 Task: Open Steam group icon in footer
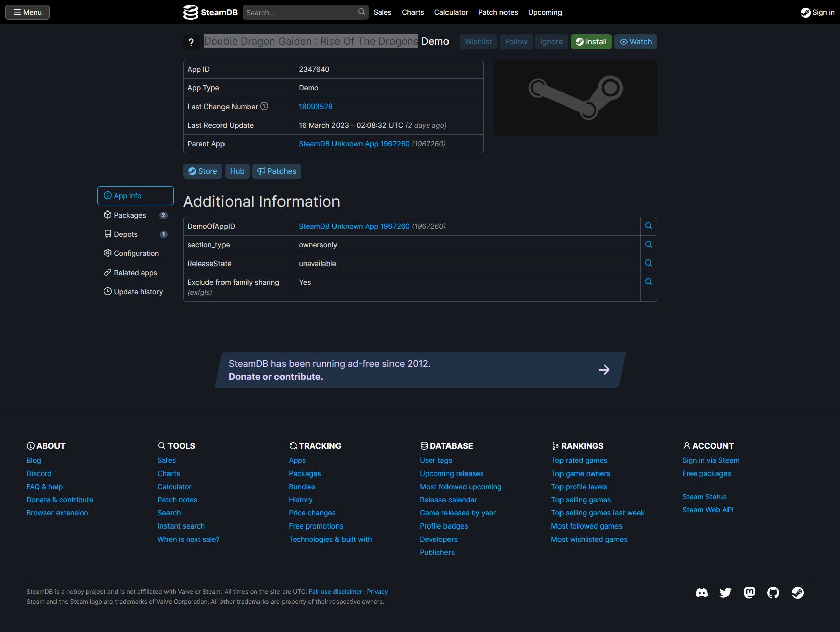click(x=798, y=593)
